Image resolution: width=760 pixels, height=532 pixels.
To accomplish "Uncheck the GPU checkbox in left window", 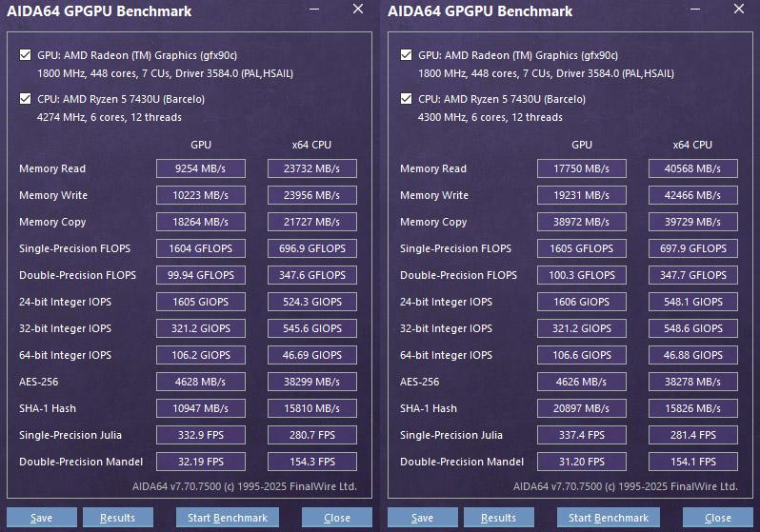I will click(x=25, y=55).
